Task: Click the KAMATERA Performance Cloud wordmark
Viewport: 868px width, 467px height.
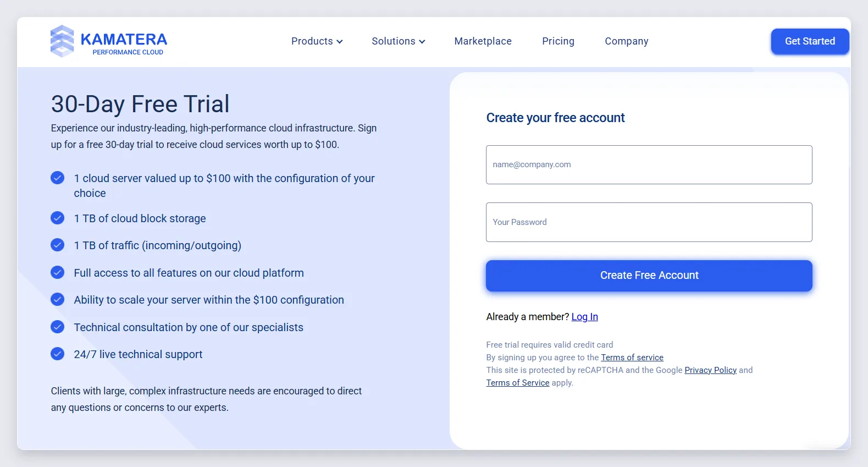Action: [124, 43]
